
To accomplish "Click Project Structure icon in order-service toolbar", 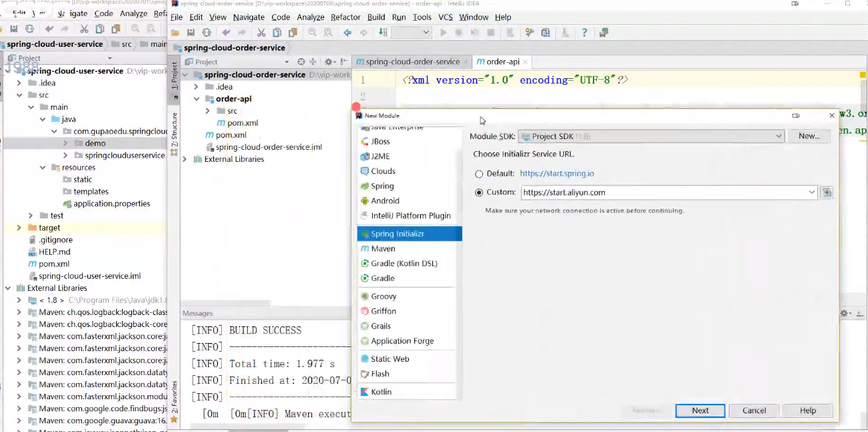I will (546, 33).
